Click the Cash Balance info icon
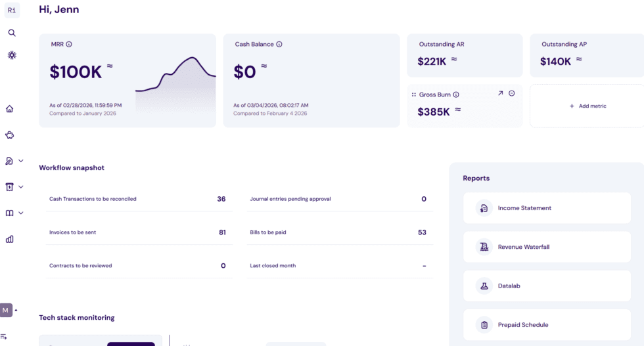 coord(279,45)
